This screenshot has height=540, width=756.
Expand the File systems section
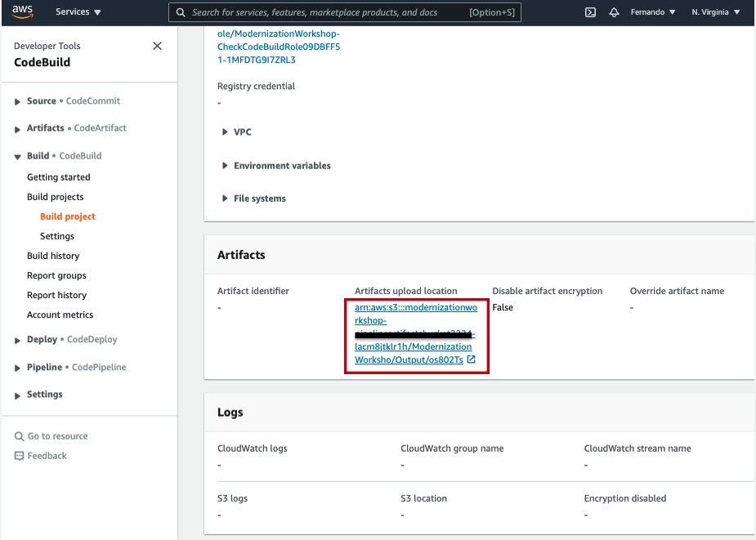pos(253,199)
